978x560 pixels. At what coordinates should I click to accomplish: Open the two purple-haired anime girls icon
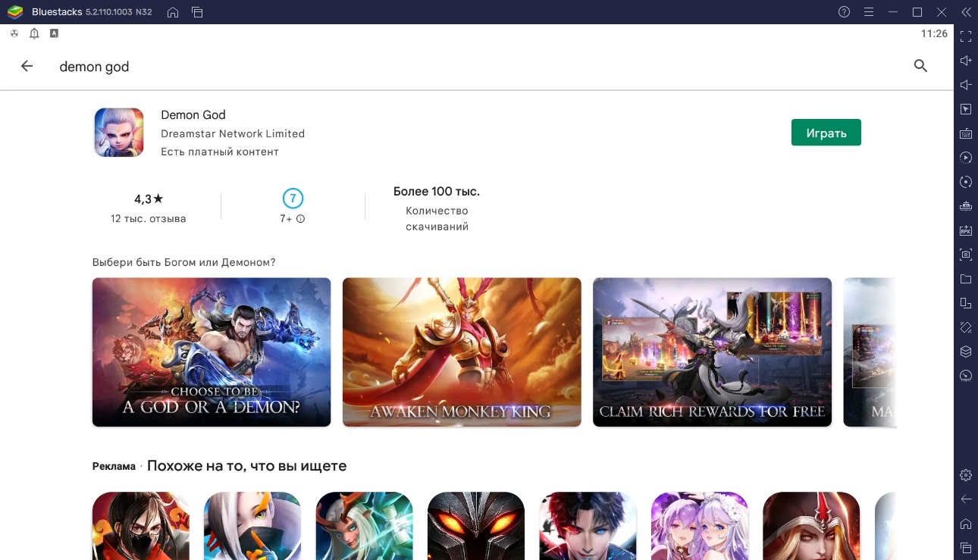tap(700, 526)
